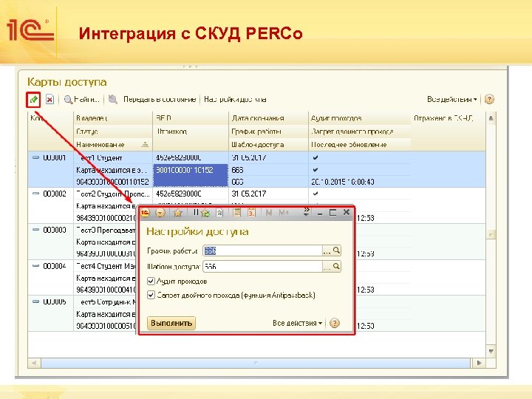Viewport: 532px width, 399px height.
Task: Click the magnifier icon for График работы
Action: (x=336, y=250)
